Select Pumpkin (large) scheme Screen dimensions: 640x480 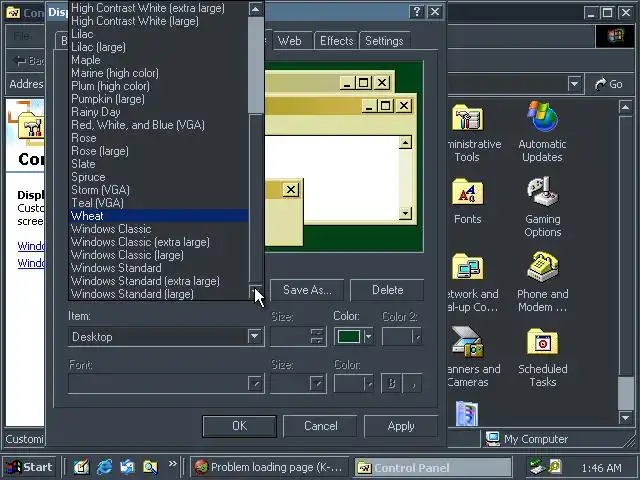[159, 99]
